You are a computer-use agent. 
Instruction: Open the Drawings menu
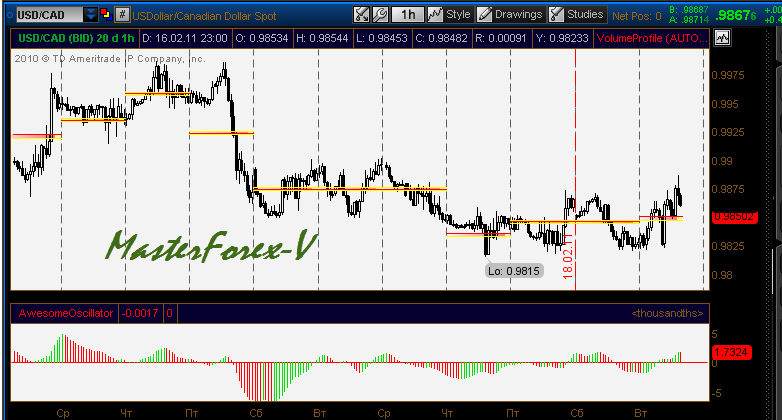(510, 14)
